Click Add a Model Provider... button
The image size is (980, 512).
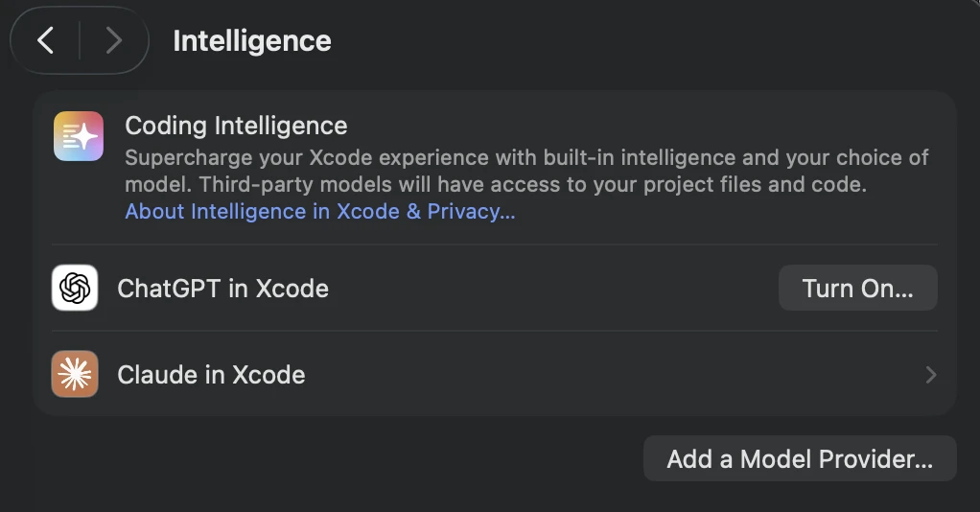pyautogui.click(x=800, y=459)
